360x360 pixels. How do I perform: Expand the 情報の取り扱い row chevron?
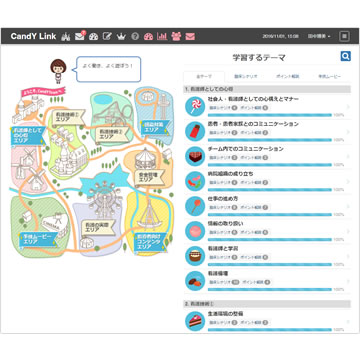pyautogui.click(x=348, y=232)
